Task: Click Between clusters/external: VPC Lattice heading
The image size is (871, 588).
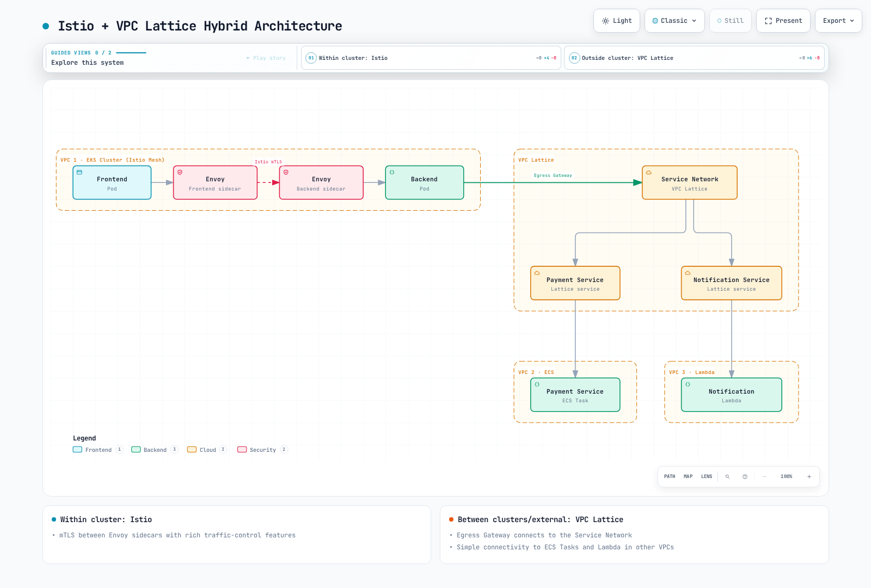Action: [x=541, y=519]
